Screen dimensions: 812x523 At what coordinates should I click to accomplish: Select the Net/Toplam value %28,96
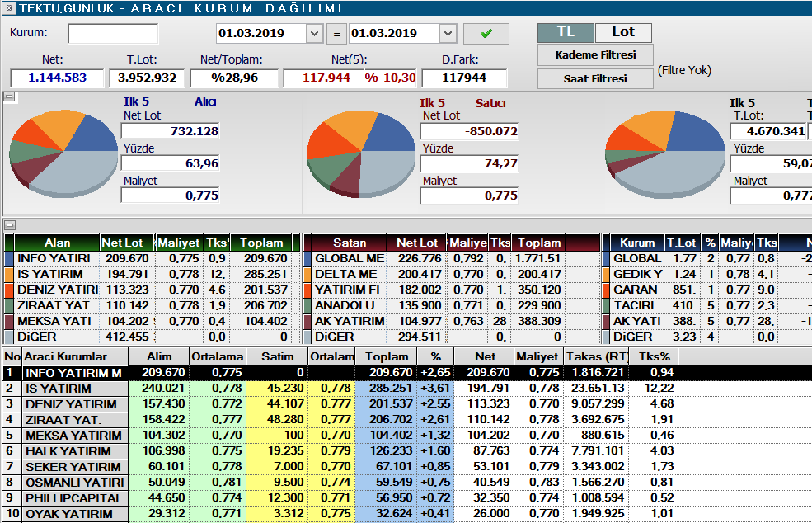[x=234, y=78]
